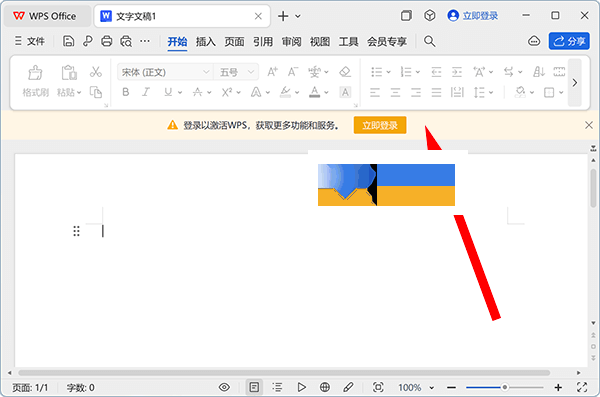This screenshot has height=397, width=600.
Task: Click the WPS Office home tab
Action: (x=47, y=16)
